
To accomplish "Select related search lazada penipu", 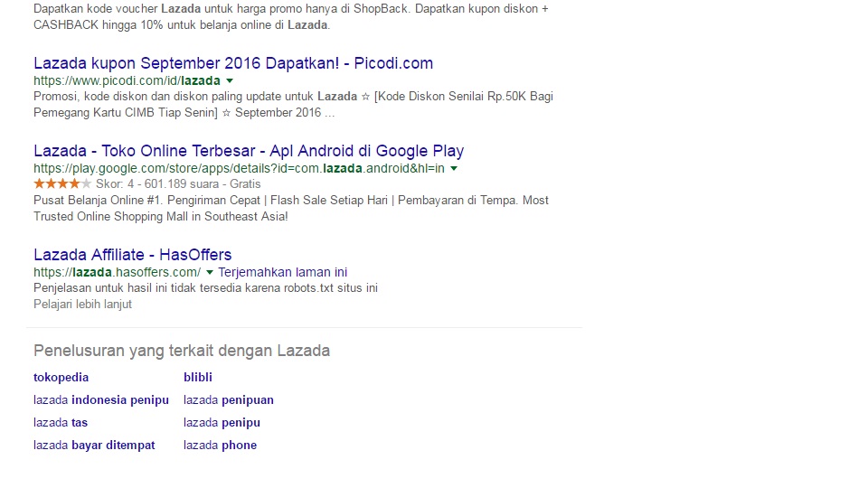I will click(222, 423).
